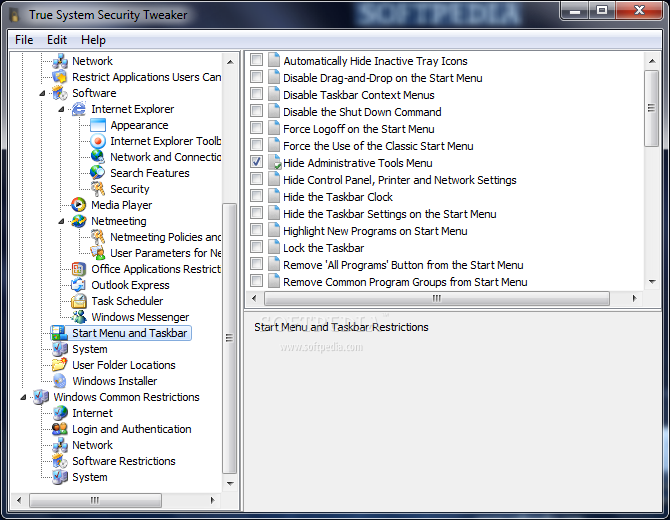This screenshot has width=670, height=520.
Task: Click the Outlook Express icon
Action: (79, 285)
